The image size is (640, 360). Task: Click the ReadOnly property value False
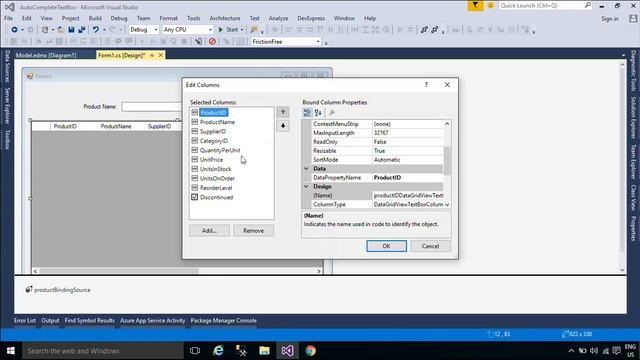pyautogui.click(x=408, y=142)
